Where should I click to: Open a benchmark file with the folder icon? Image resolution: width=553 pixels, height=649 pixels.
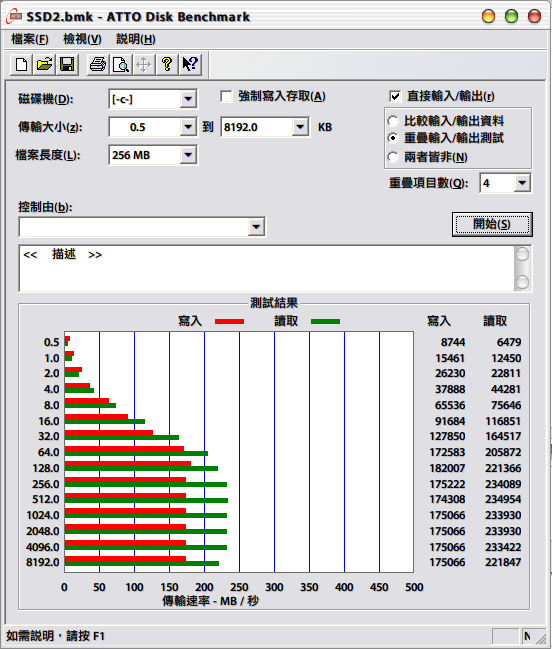(44, 65)
